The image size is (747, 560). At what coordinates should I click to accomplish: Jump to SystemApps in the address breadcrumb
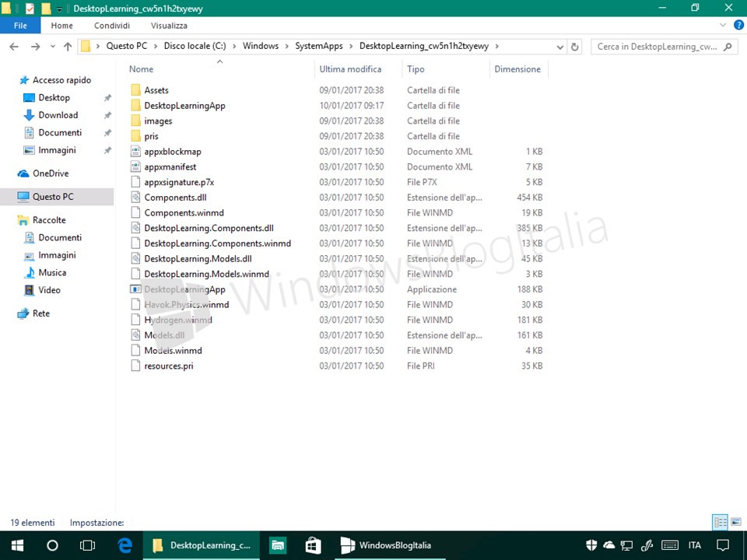pos(319,46)
